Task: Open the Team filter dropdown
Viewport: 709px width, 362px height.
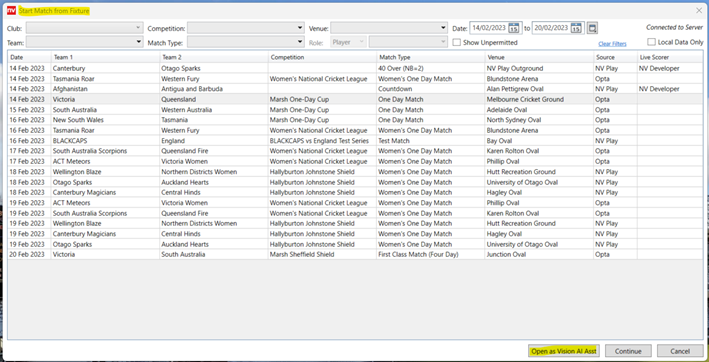Action: tap(85, 42)
